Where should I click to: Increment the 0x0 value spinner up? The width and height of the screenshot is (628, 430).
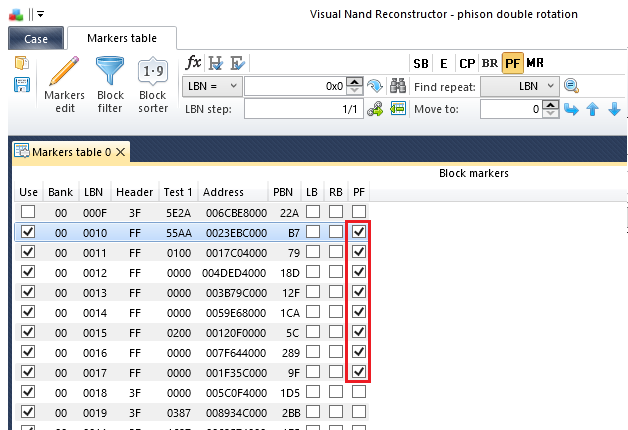click(354, 82)
